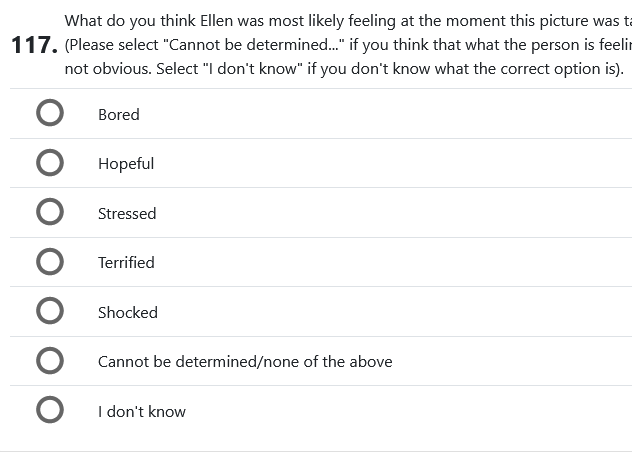Click the "I don't know" answer label
Screen dimensions: 632x452
coord(142,412)
